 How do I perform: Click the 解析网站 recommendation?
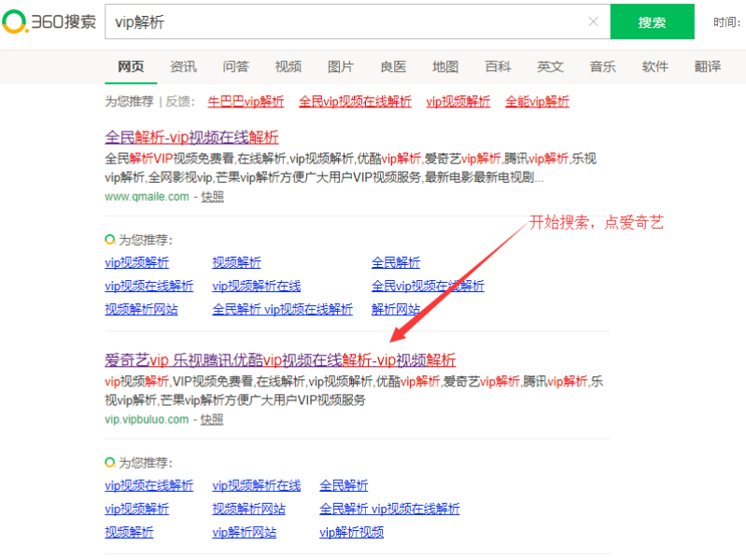point(396,309)
